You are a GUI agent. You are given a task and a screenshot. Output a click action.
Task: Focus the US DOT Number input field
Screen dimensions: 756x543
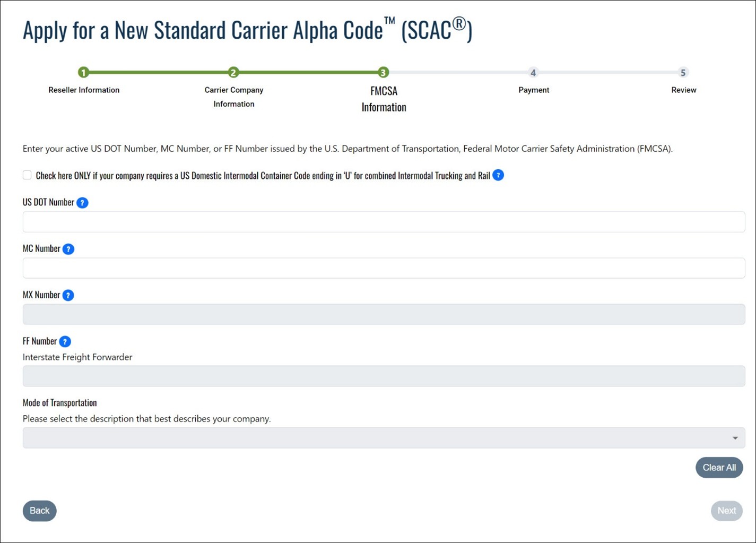(384, 222)
